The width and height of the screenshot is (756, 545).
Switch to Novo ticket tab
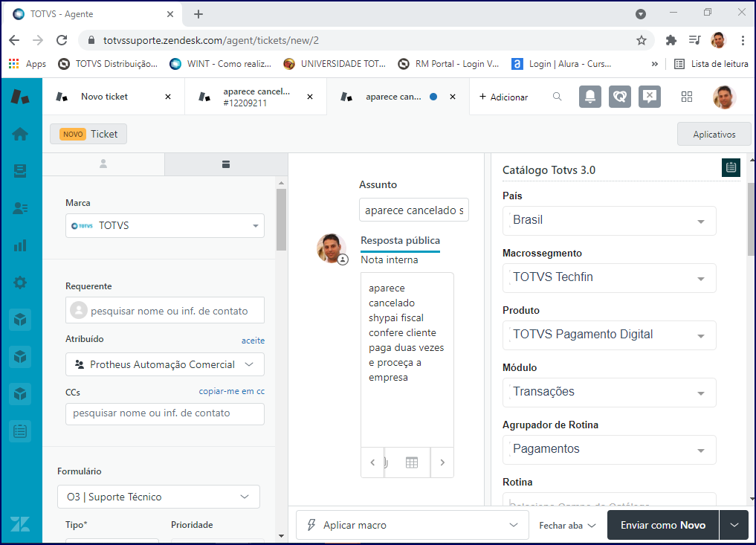pos(104,97)
